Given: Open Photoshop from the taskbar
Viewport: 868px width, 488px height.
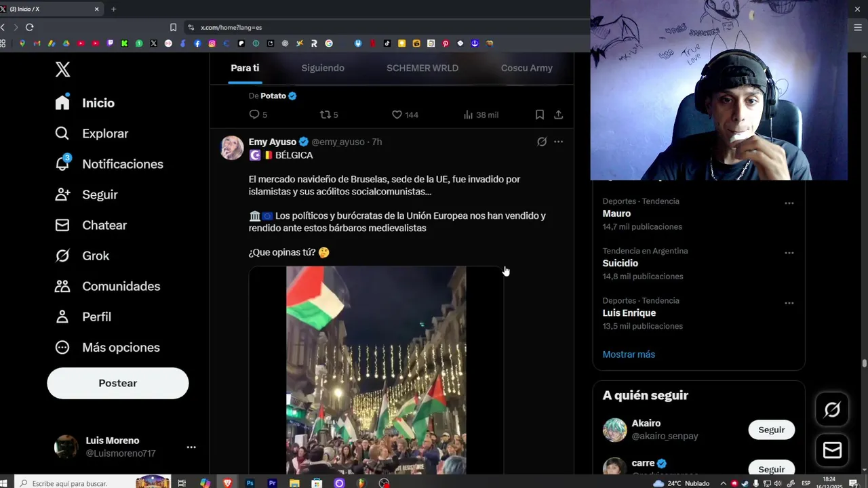Looking at the screenshot, I should pos(250,483).
